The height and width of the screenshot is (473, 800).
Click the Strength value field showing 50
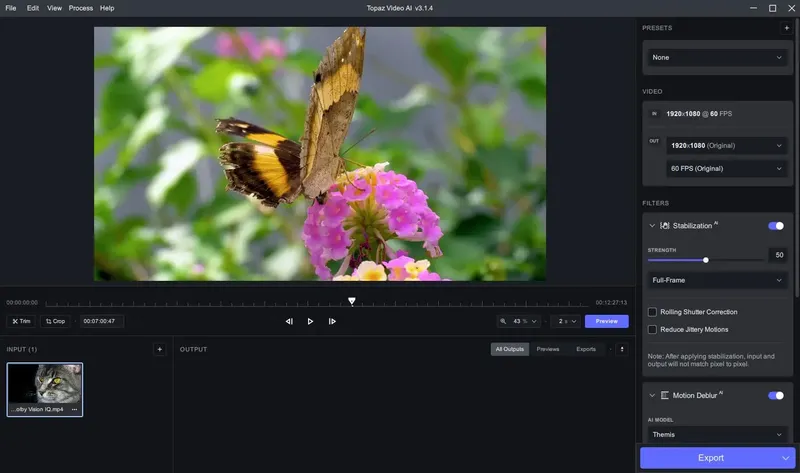coord(778,255)
